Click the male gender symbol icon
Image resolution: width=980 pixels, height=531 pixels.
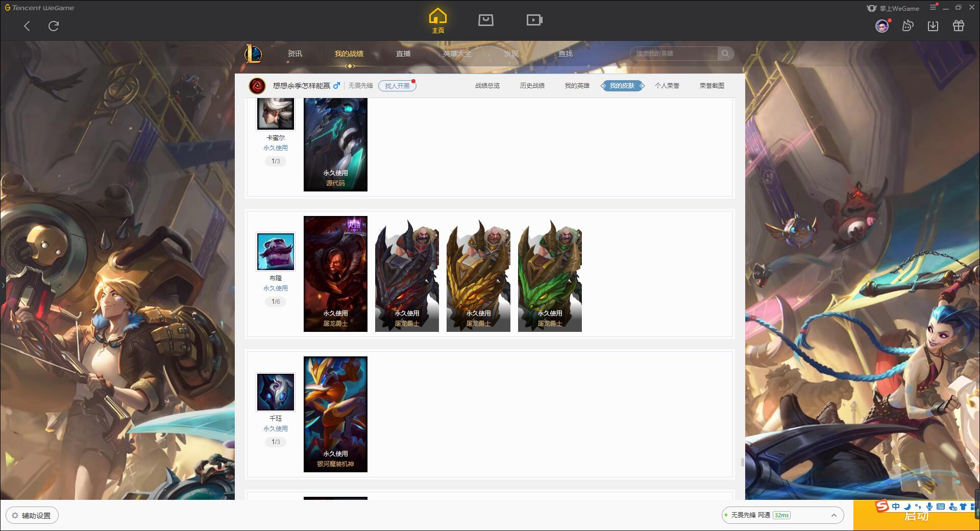pos(336,86)
